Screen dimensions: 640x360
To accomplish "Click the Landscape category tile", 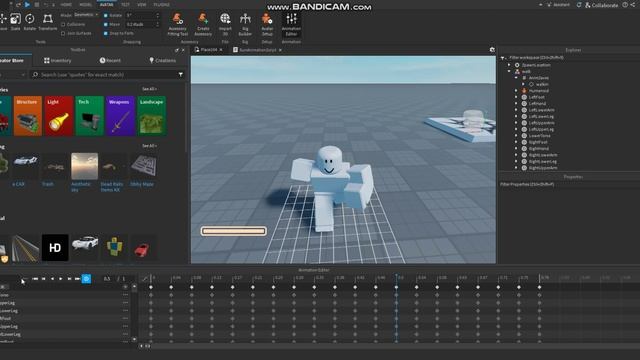I will (x=151, y=116).
